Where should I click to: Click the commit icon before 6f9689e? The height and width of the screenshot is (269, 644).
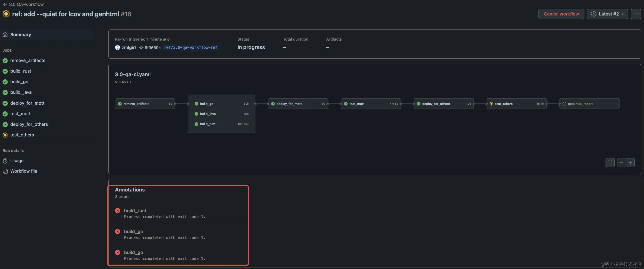click(141, 48)
